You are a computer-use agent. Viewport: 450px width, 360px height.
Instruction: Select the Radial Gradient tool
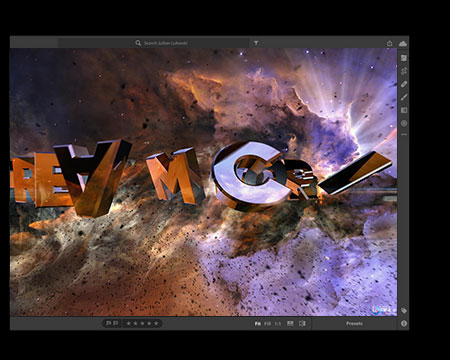pyautogui.click(x=404, y=123)
